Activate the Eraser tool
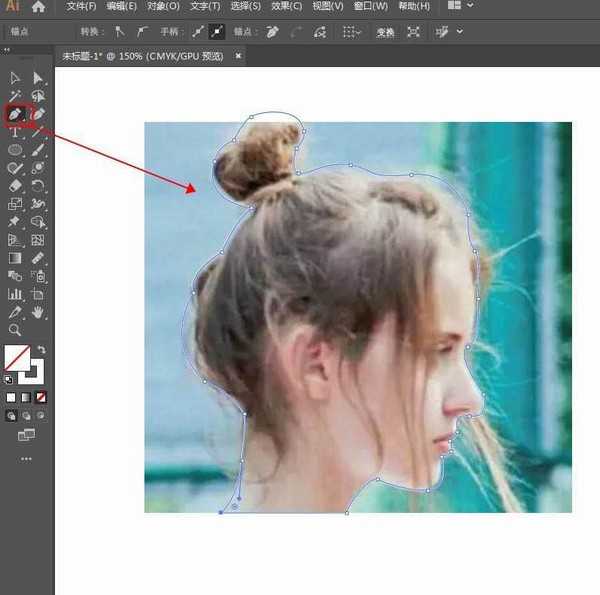This screenshot has height=595, width=600. pyautogui.click(x=15, y=186)
